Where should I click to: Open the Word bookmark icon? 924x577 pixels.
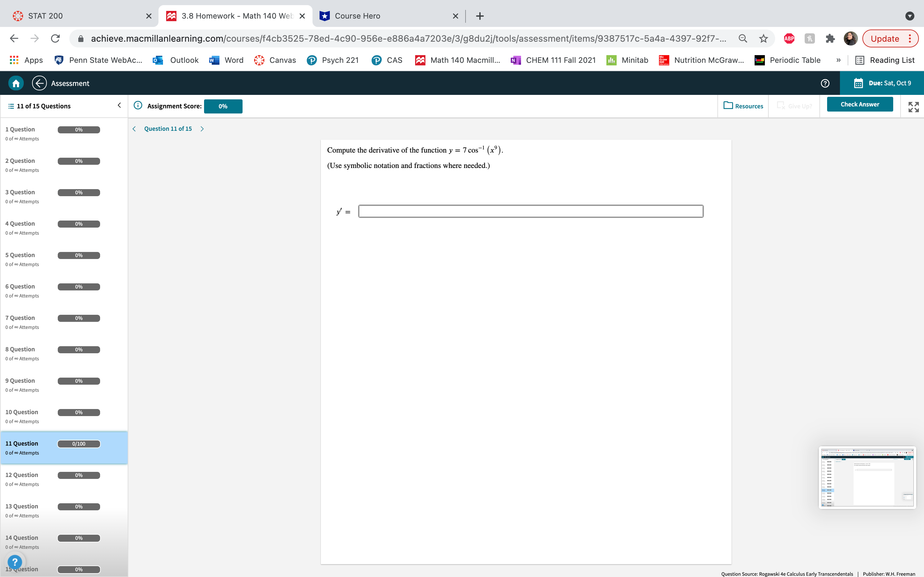(215, 60)
